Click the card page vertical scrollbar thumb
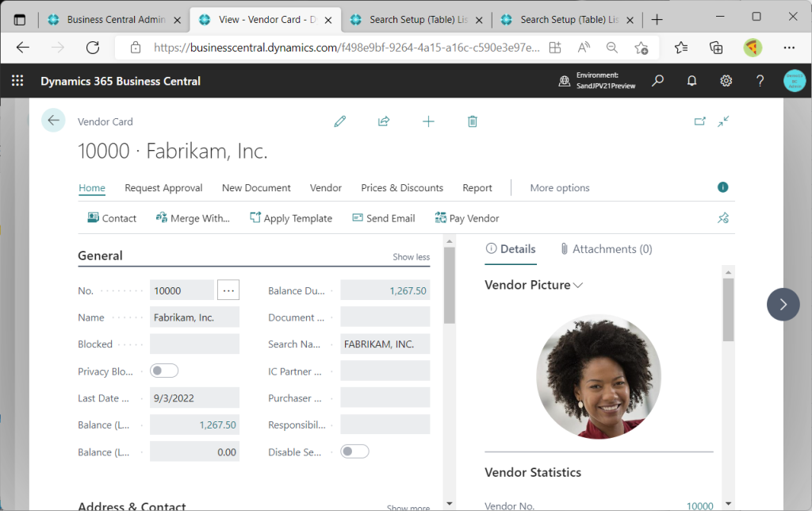812x511 pixels. point(449,286)
